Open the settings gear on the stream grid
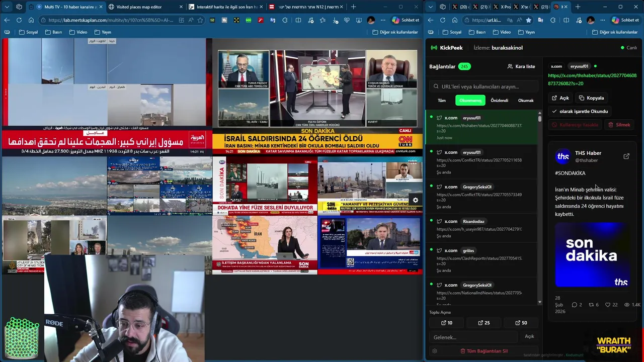The width and height of the screenshot is (644, 362). coord(416,200)
